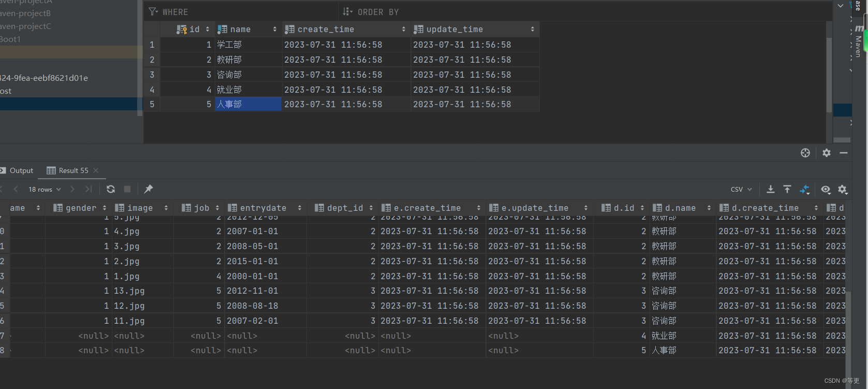Viewport: 868px width, 389px height.
Task: Reload the result page data
Action: (111, 189)
